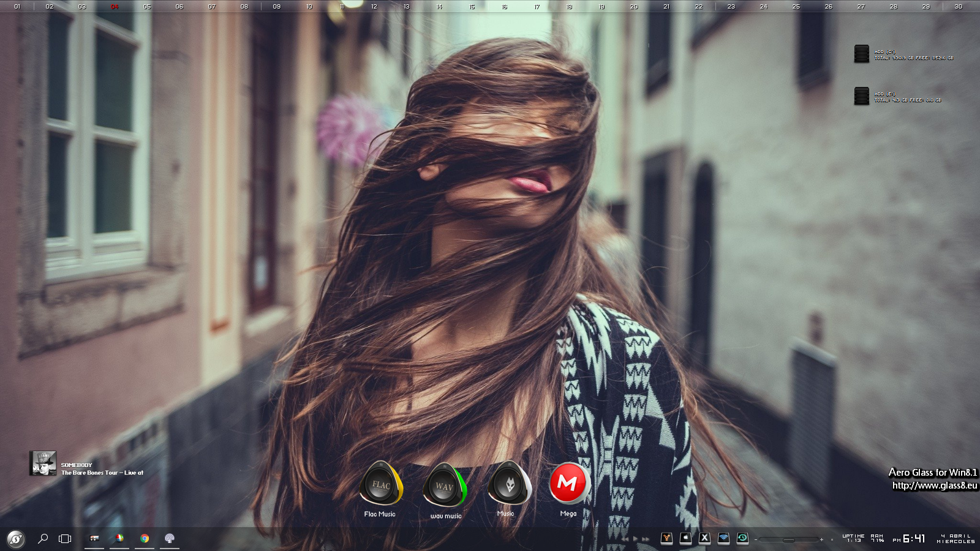The image size is (980, 551).
Task: Click the Wi-Fi tray drive icon
Action: (723, 538)
